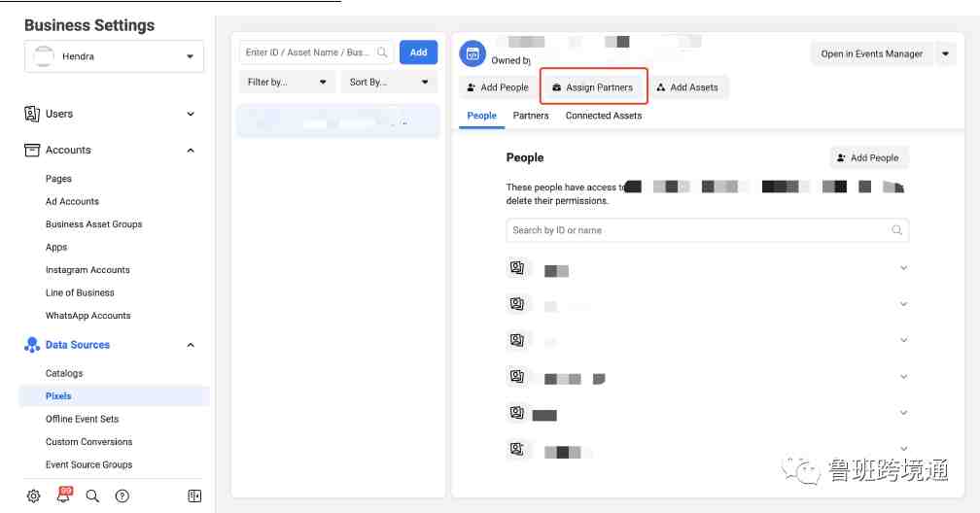
Task: Click Open in Events Manager button
Action: 872,53
